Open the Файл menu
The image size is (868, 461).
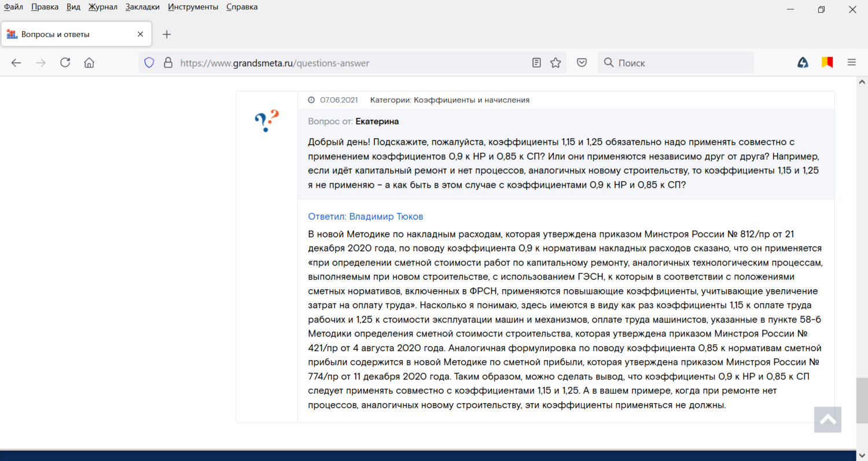coord(13,7)
